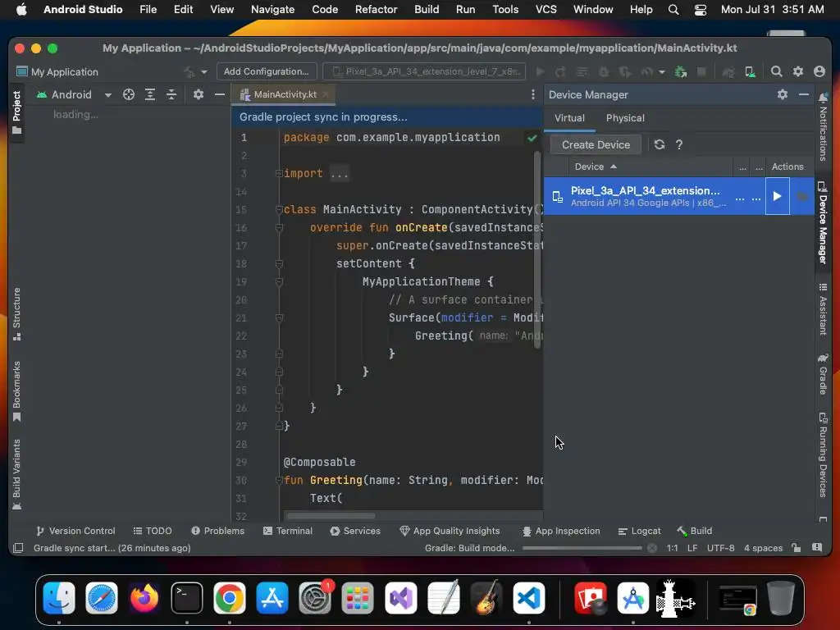Click the build hammer icon in toolbar
The image size is (840, 630).
point(189,71)
